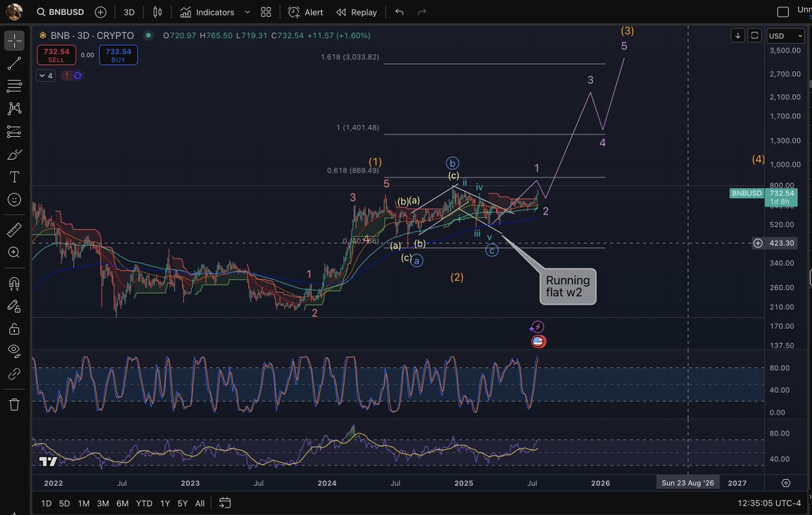Open the candlestick chart type menu

158,12
